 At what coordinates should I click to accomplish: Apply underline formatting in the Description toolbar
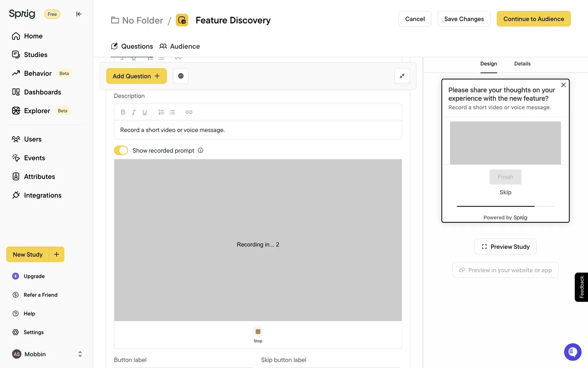tap(145, 112)
